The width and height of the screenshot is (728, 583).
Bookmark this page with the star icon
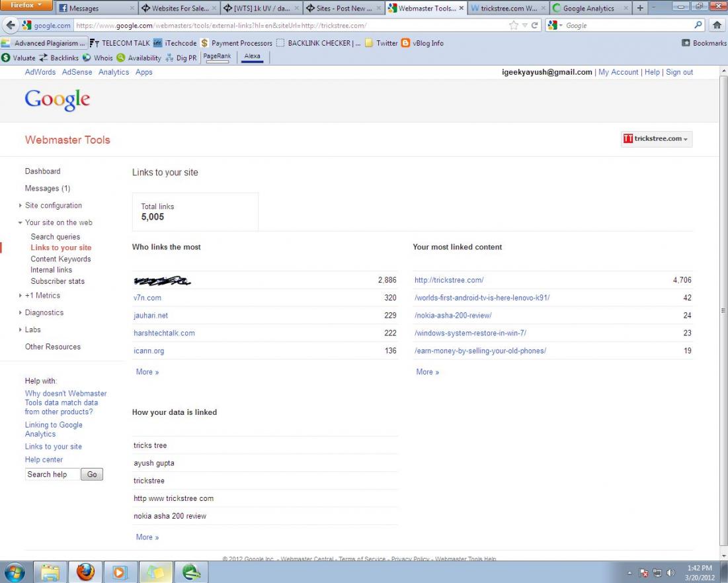coord(514,26)
